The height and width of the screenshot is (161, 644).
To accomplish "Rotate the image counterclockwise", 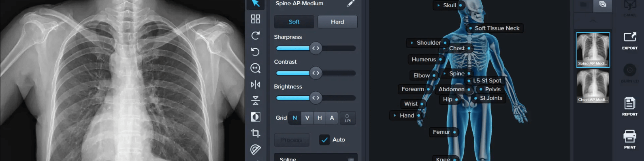I will tap(255, 52).
